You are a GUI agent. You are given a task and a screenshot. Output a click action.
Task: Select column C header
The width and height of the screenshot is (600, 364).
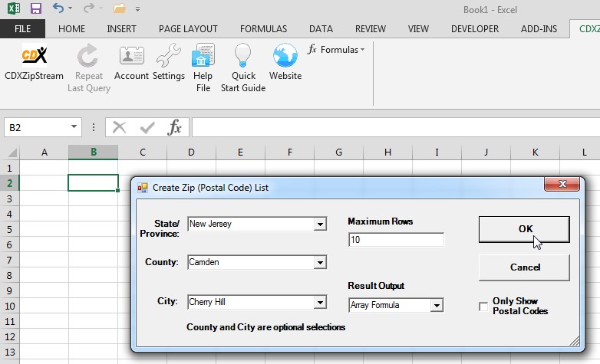[x=143, y=152]
